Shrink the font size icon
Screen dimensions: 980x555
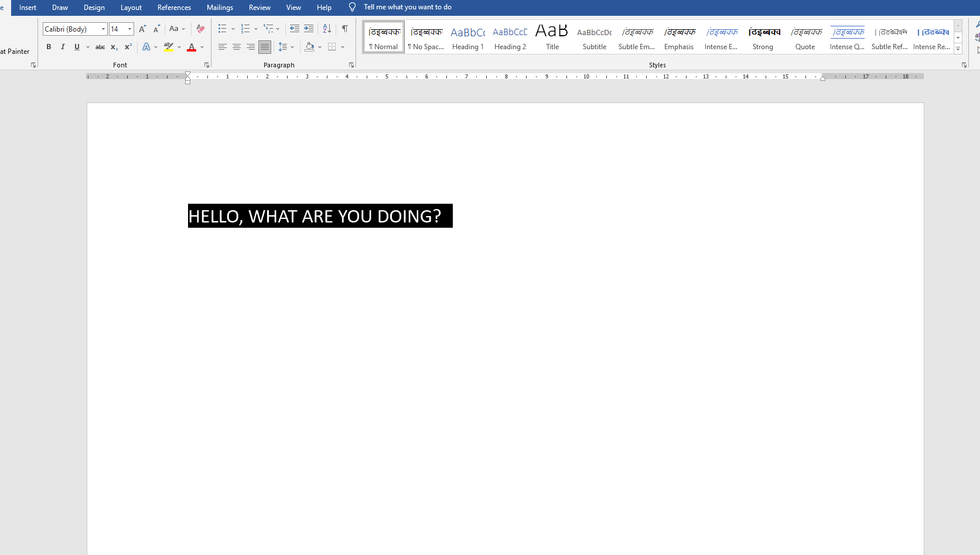point(156,29)
